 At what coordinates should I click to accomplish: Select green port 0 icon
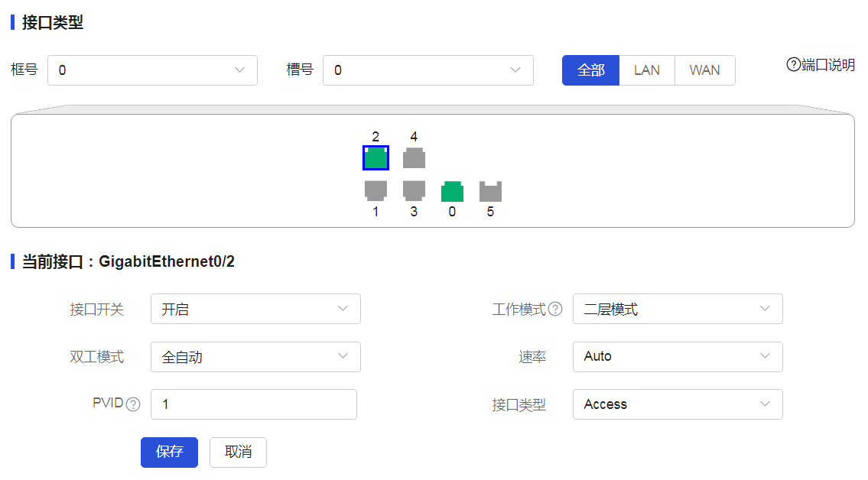452,191
